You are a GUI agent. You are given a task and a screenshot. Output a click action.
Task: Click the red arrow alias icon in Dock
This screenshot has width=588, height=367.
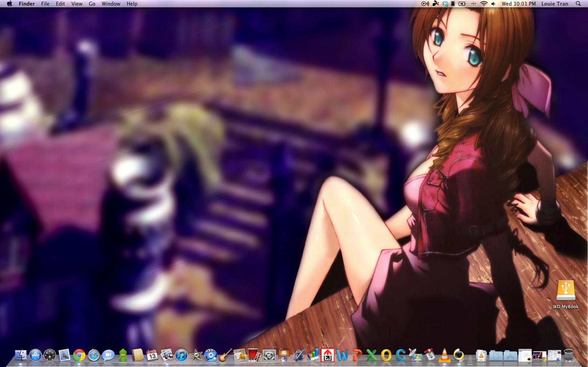coord(327,355)
